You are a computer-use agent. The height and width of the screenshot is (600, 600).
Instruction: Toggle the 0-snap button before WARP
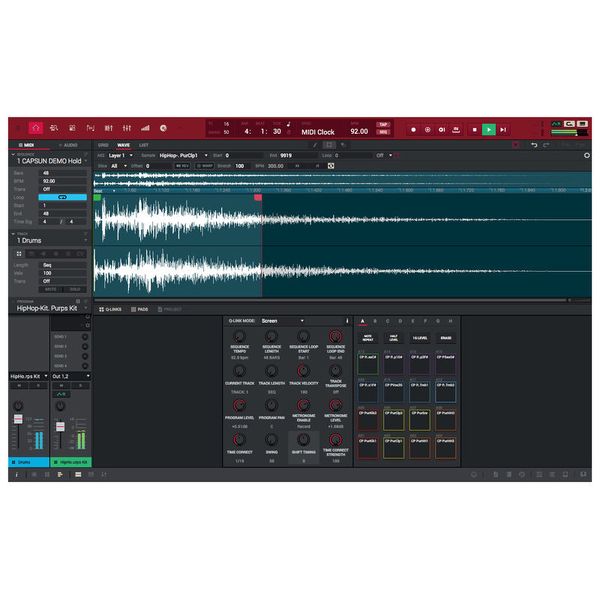[x=183, y=166]
